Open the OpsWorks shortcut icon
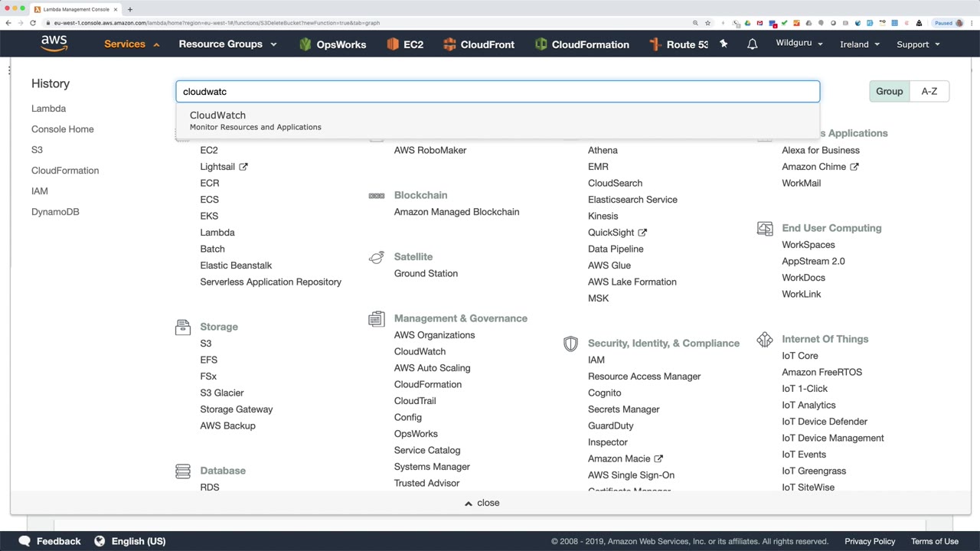Screen dimensions: 980x551 [305, 44]
